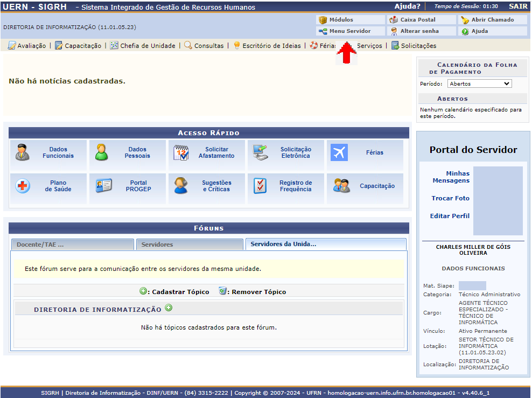Screen dimensions: 532x398
Task: Click the Remover Tópico trash icon
Action: click(222, 291)
